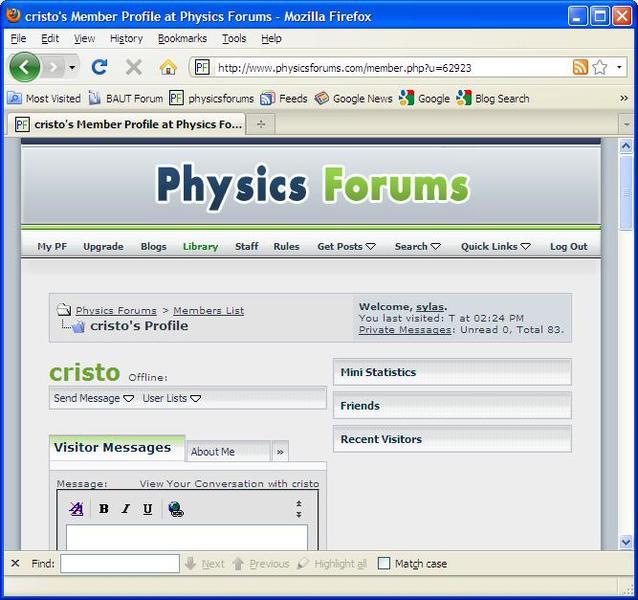Open the green Library link
The width and height of the screenshot is (638, 600).
[x=201, y=247]
